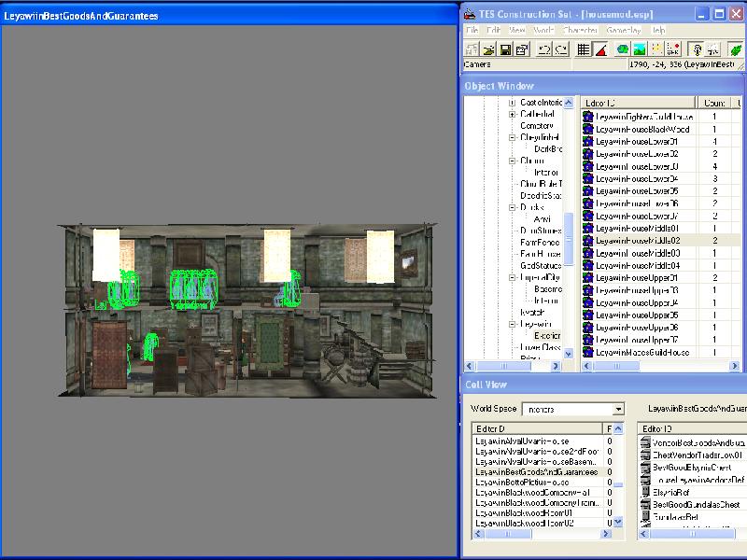Open the Edit menu
747x560 pixels.
493,30
